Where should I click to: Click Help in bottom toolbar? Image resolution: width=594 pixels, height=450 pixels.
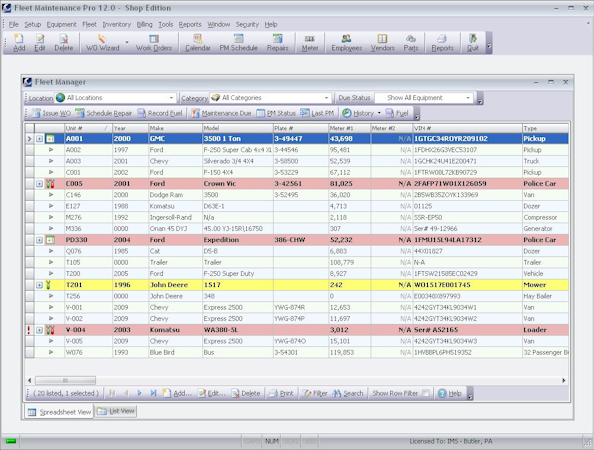[450, 393]
